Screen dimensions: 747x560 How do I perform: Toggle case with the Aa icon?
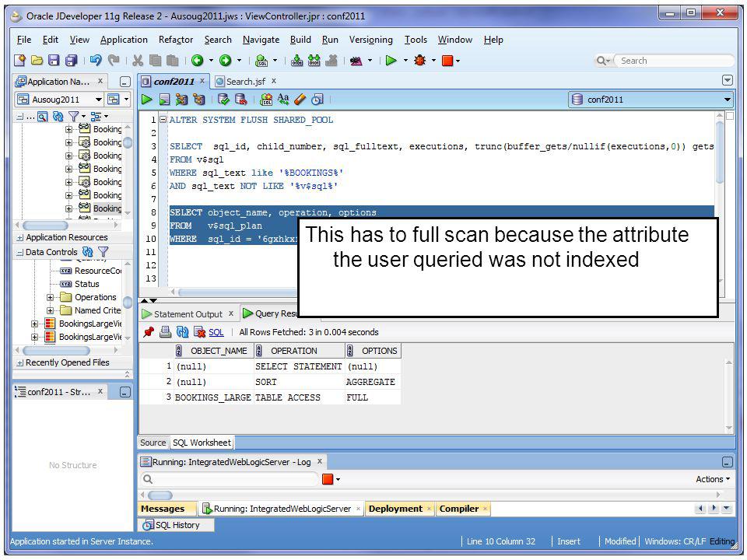283,99
